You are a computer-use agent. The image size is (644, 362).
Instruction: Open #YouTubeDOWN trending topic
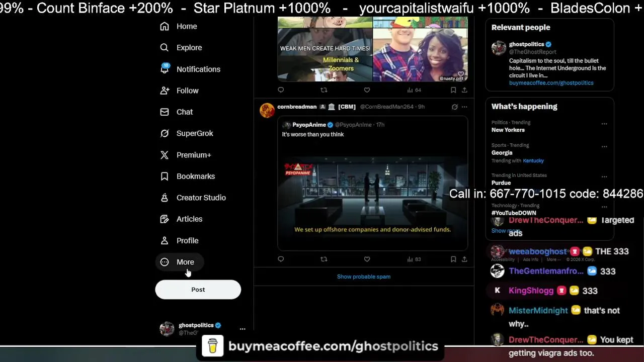(x=514, y=213)
